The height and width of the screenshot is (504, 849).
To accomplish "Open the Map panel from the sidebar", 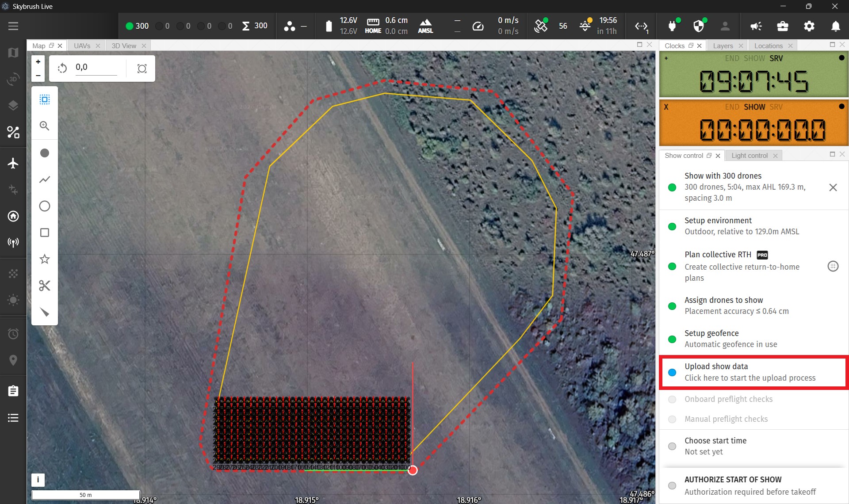I will pyautogui.click(x=13, y=53).
